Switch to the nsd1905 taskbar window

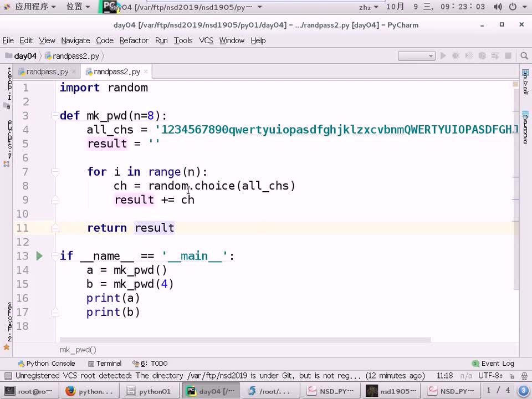click(x=392, y=391)
